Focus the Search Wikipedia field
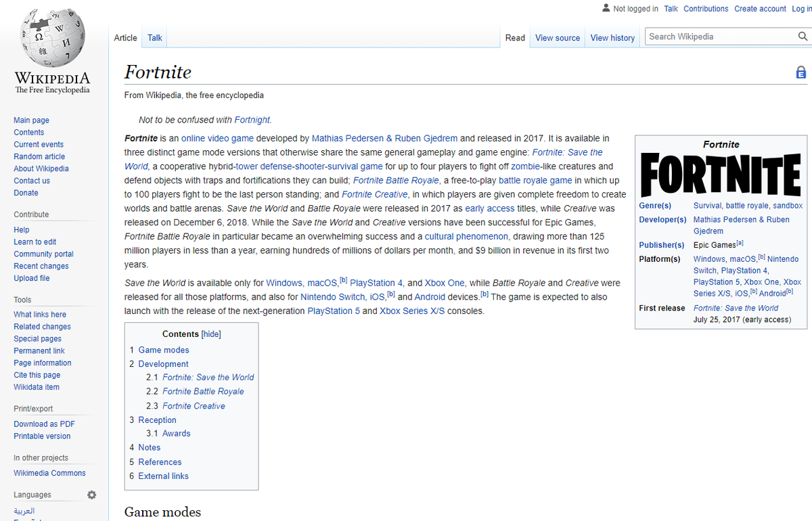Viewport: 812px width, 521px height. pos(721,37)
